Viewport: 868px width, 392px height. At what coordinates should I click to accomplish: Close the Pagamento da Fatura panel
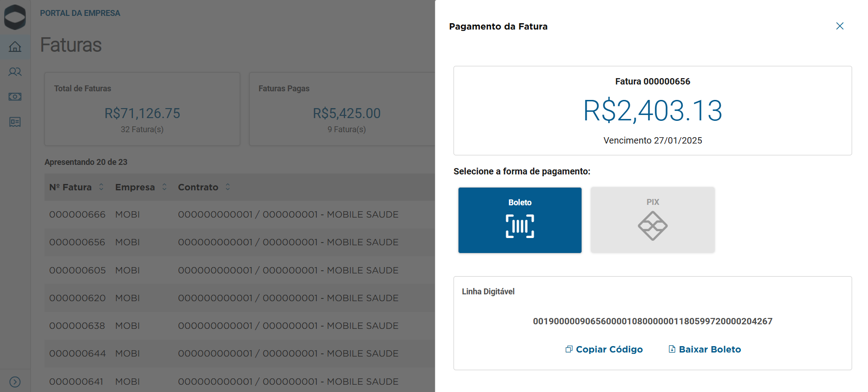coord(839,26)
